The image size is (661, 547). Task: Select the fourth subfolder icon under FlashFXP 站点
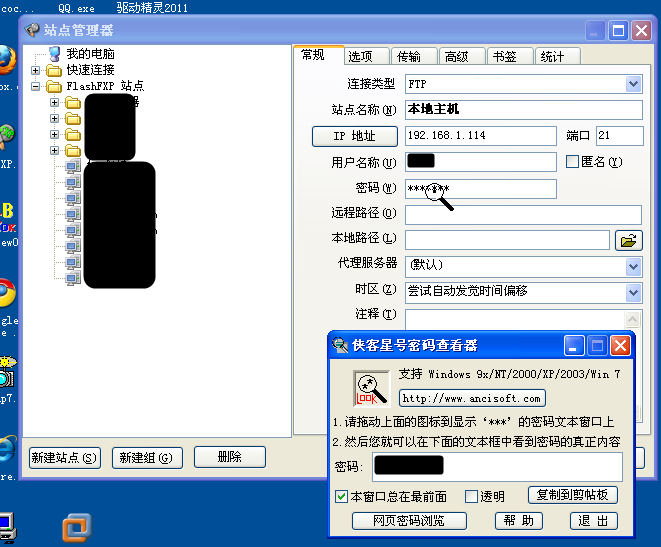73,150
